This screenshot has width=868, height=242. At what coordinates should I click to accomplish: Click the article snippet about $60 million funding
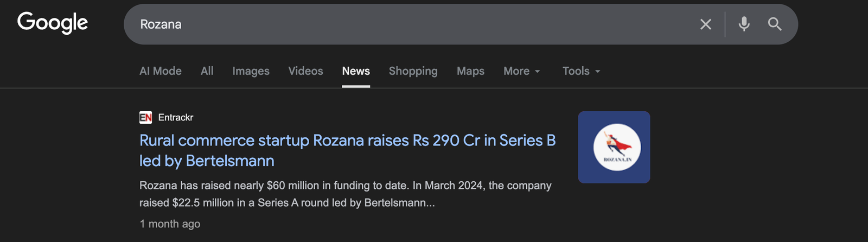[x=345, y=194]
